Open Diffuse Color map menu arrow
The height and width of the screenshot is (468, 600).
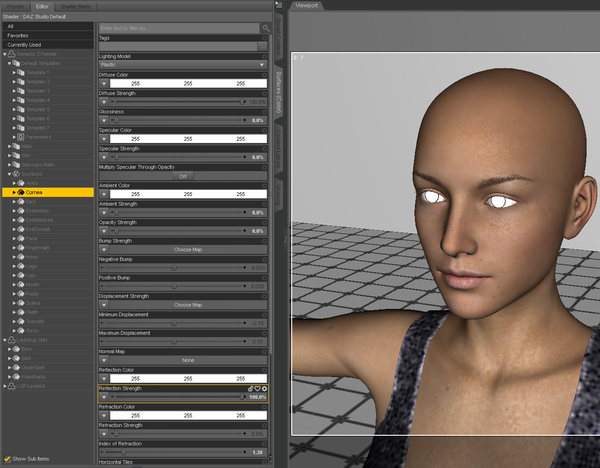(x=104, y=83)
